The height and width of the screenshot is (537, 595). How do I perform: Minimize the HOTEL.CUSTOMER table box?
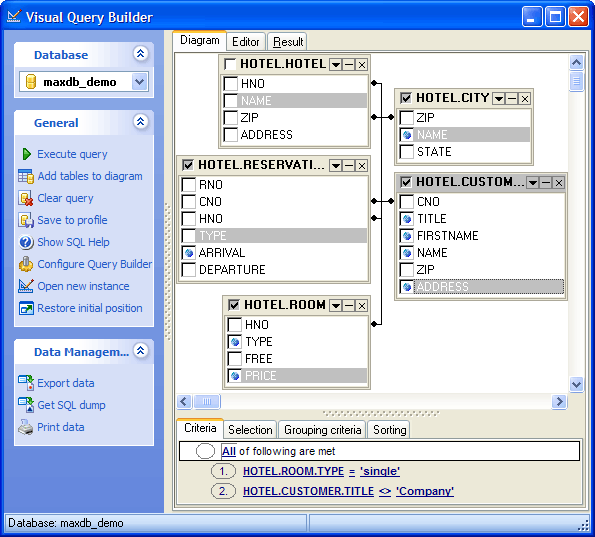(x=546, y=183)
